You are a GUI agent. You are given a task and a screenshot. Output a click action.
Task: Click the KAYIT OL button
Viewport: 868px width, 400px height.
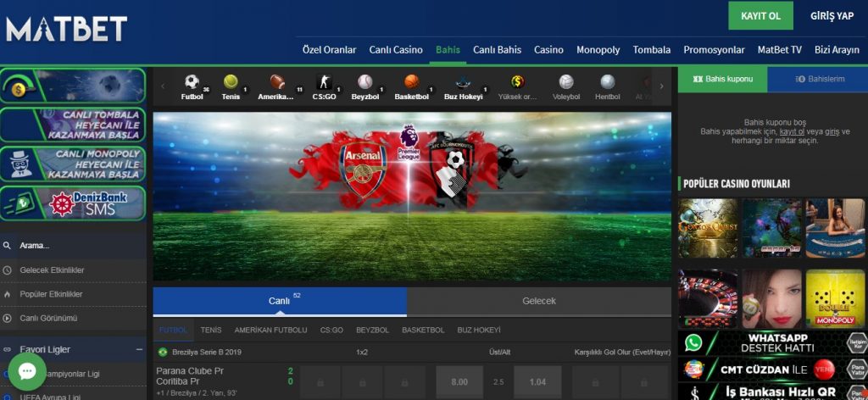[x=760, y=15]
